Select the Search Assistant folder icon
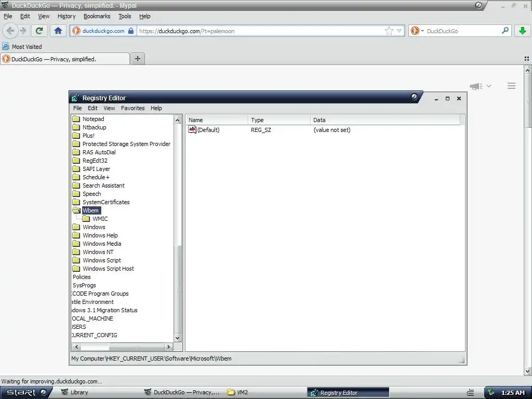Viewport: 532px width, 399px height. click(x=76, y=185)
